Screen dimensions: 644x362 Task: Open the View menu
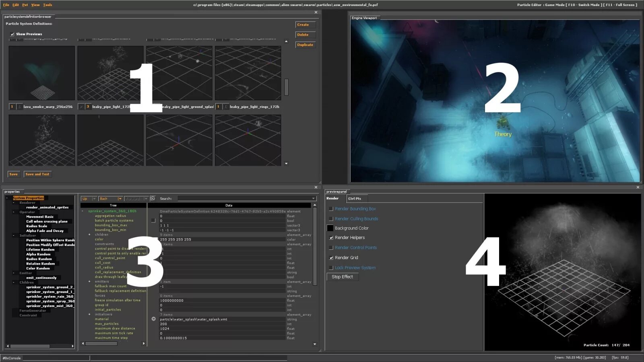coord(35,5)
